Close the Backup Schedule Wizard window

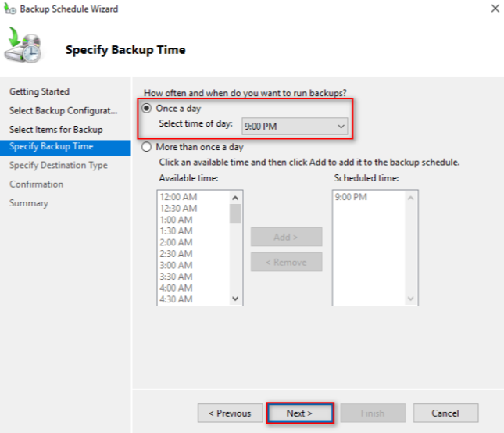[x=495, y=9]
